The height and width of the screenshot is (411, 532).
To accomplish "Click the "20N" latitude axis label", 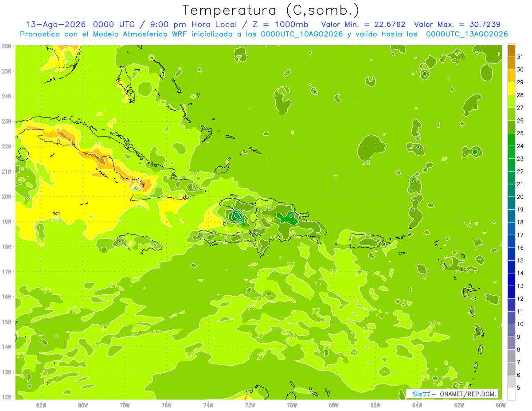I will [x=7, y=196].
